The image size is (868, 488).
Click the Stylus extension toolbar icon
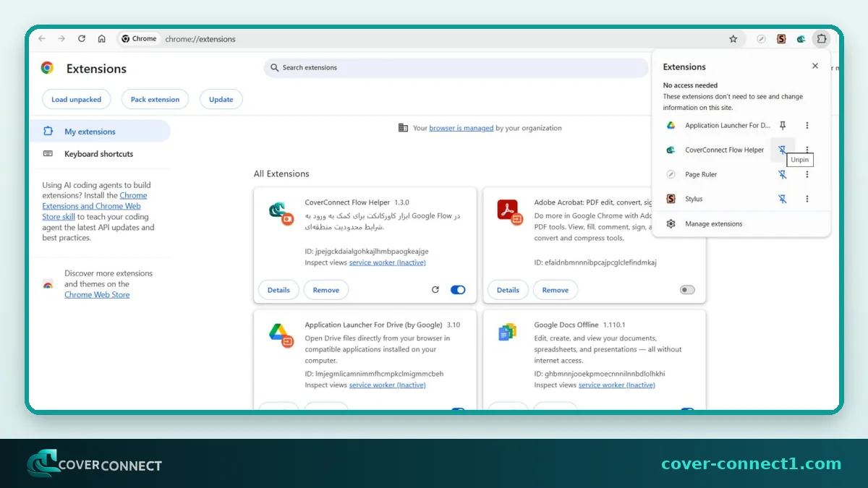coord(781,39)
